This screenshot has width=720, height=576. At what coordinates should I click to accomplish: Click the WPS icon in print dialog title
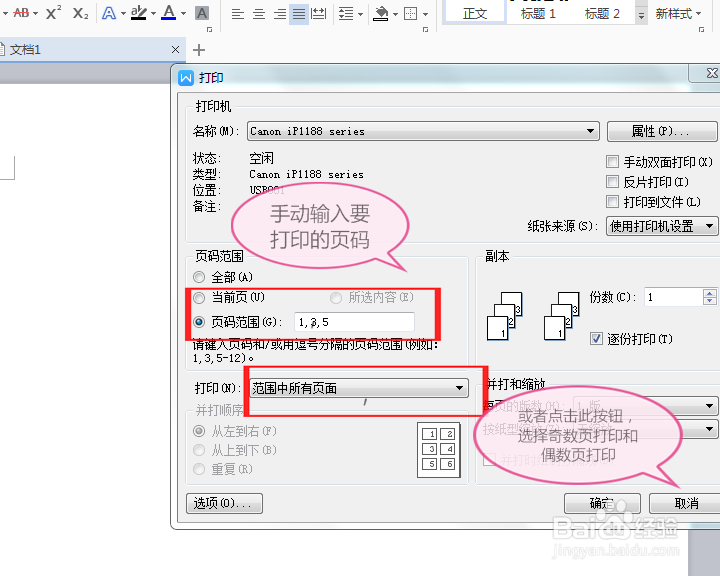click(186, 78)
